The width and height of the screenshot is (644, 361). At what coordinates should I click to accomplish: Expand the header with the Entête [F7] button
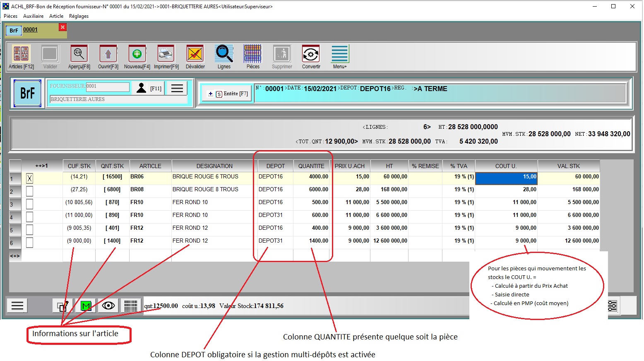227,94
